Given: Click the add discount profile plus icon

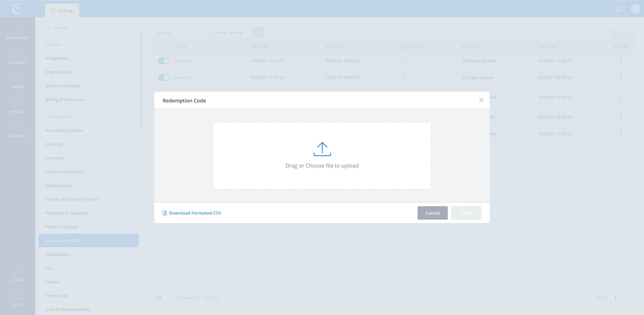Looking at the screenshot, I should tap(615, 33).
